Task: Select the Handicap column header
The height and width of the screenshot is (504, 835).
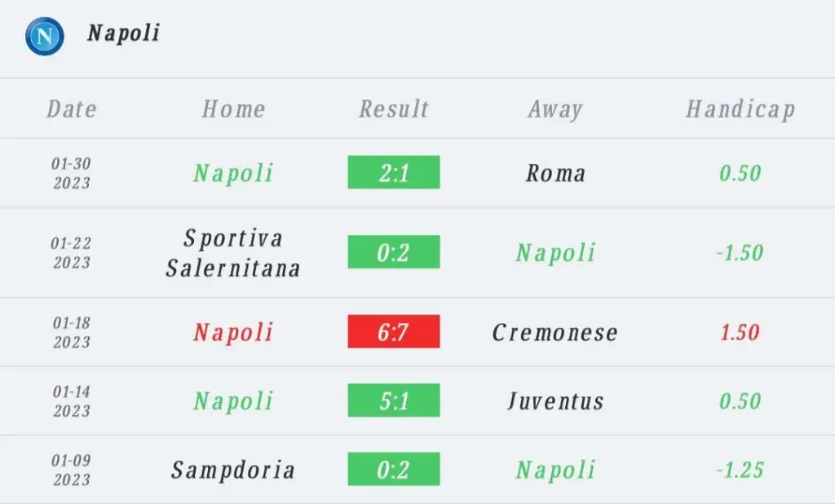Action: [x=740, y=109]
